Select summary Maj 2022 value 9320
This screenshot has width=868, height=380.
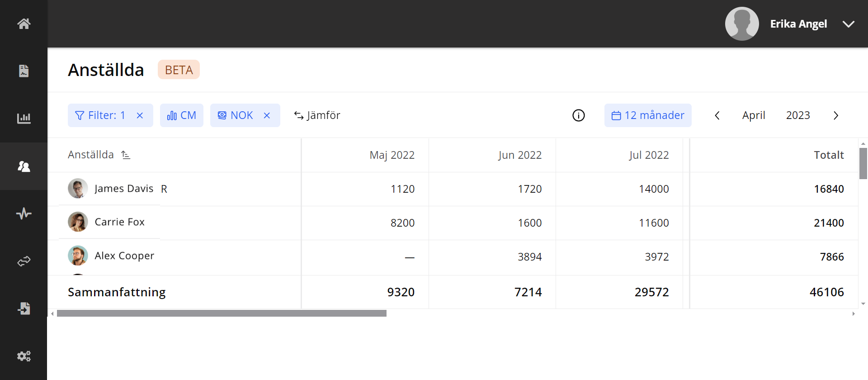point(401,292)
